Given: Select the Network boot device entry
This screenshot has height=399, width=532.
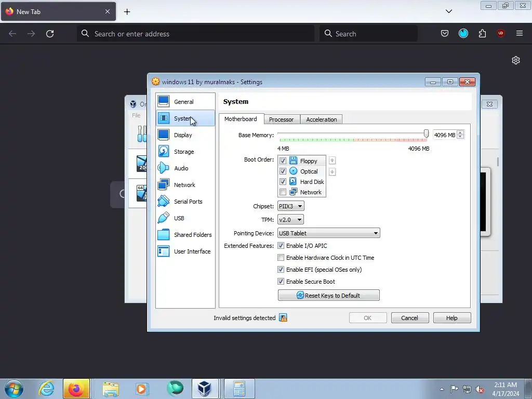Looking at the screenshot, I should 302,192.
